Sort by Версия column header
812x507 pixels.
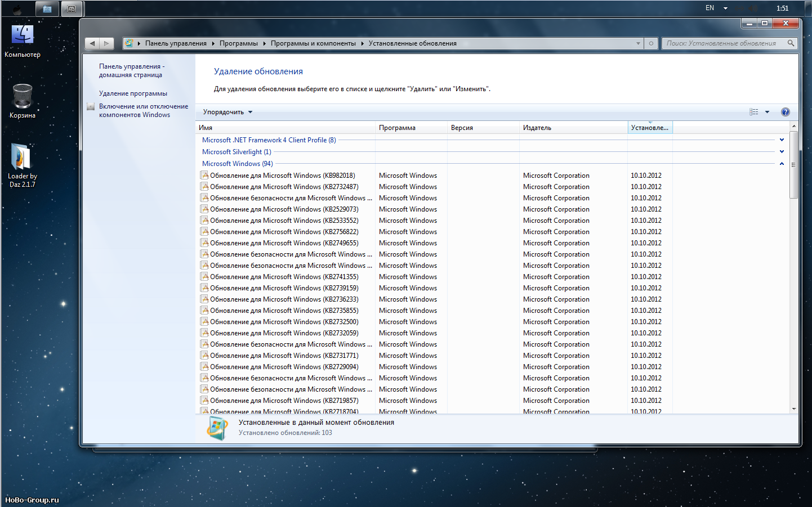(x=483, y=128)
